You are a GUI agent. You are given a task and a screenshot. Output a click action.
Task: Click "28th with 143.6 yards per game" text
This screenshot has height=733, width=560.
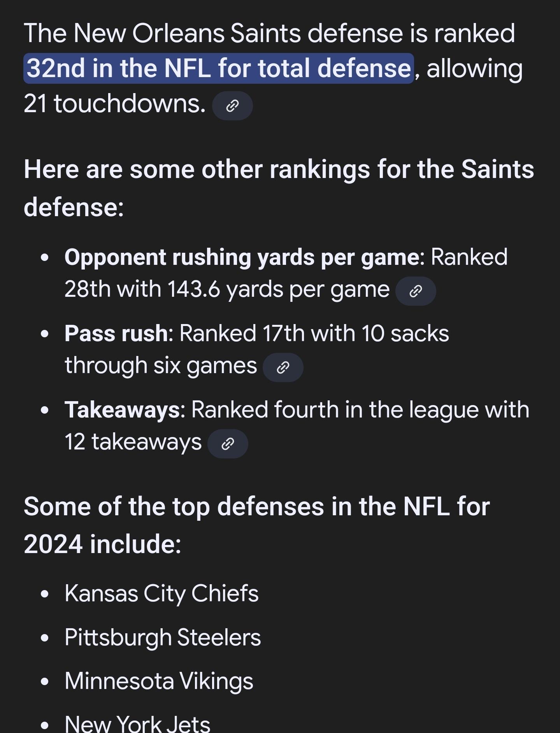click(x=227, y=290)
